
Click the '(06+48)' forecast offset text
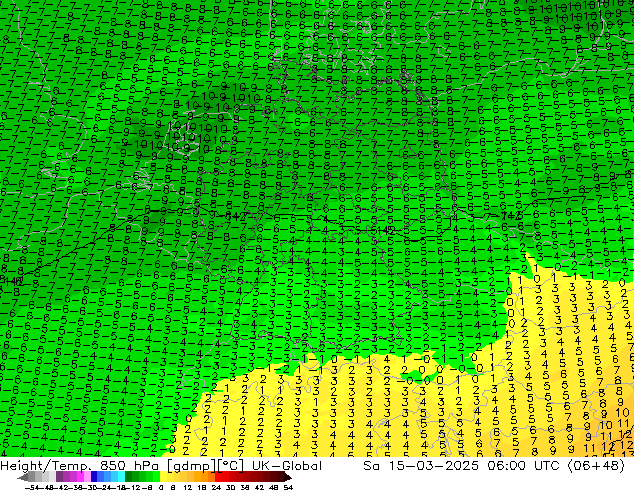pyautogui.click(x=597, y=466)
